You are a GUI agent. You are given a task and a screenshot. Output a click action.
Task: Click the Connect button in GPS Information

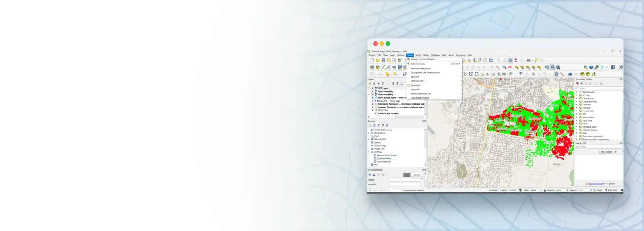[x=417, y=175]
